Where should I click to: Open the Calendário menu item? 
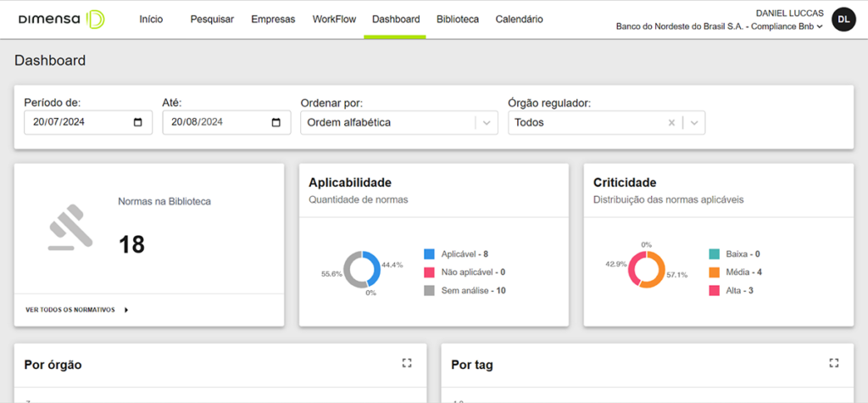(x=519, y=19)
